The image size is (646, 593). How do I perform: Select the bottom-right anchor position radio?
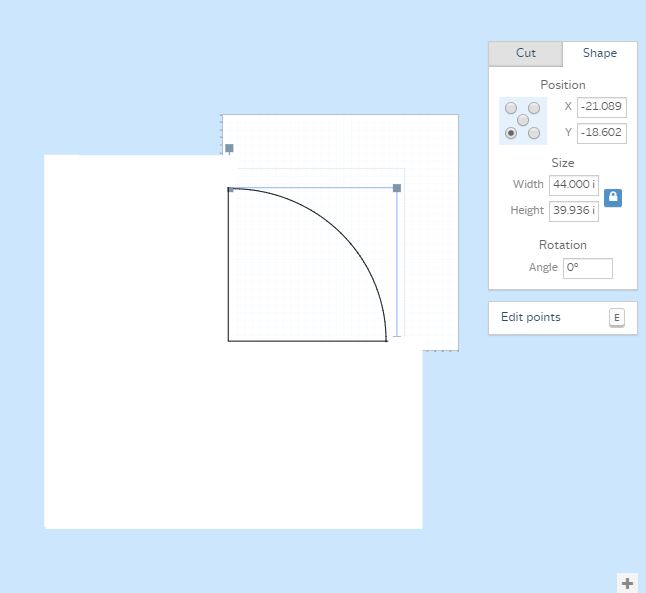[534, 133]
